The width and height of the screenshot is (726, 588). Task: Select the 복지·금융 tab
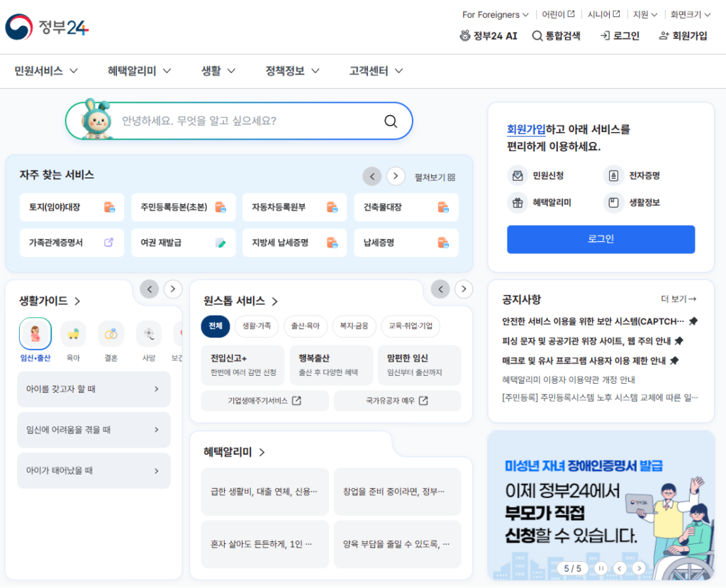click(x=354, y=326)
